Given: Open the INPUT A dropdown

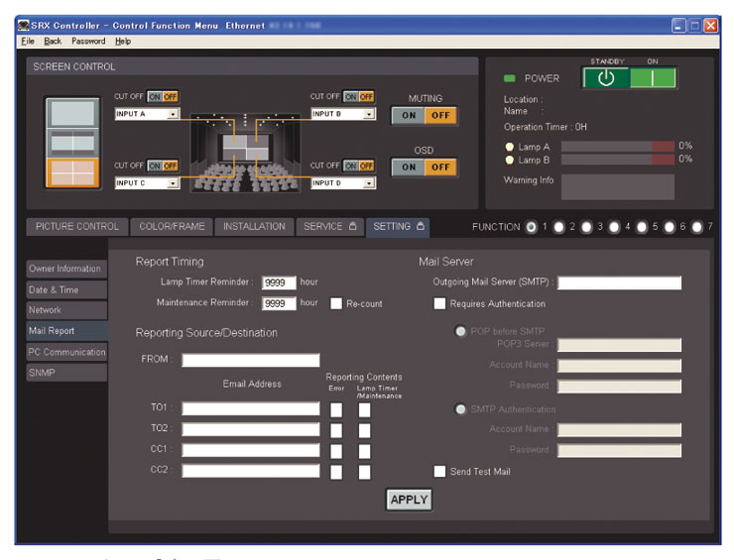Looking at the screenshot, I should coord(173,114).
